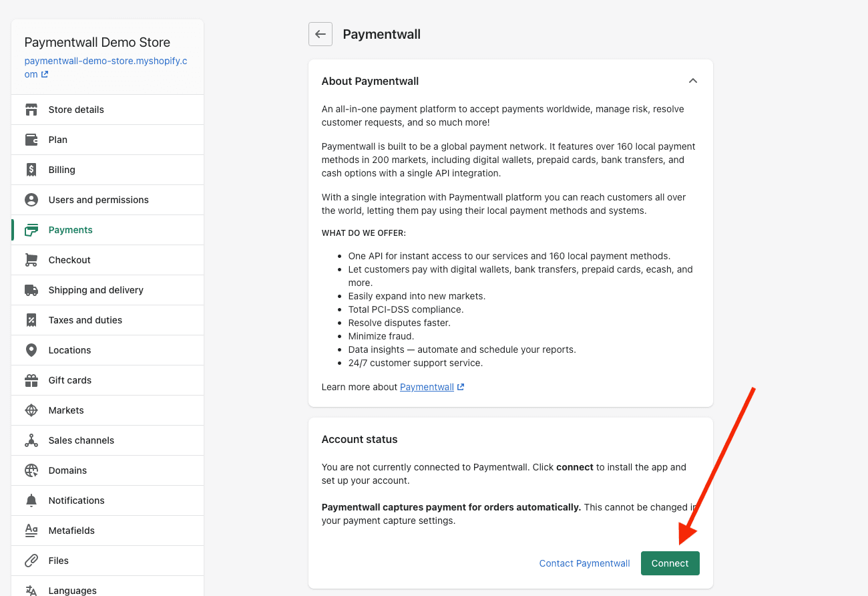Click the Locations pin icon

pos(31,350)
